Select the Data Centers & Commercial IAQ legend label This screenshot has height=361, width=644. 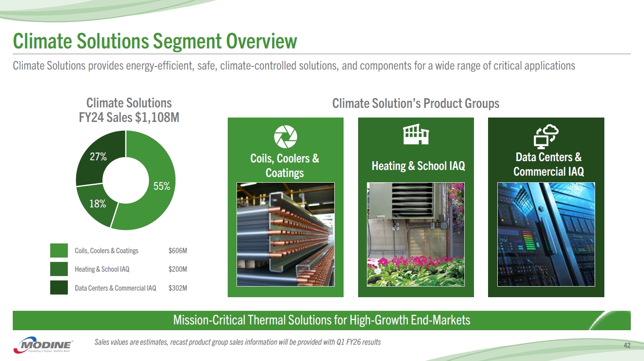pyautogui.click(x=115, y=288)
